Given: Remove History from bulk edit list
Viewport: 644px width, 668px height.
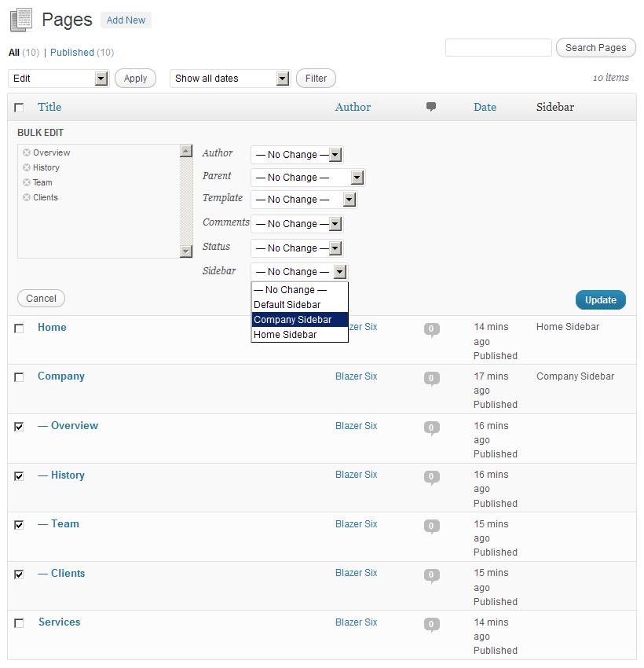Looking at the screenshot, I should tap(27, 167).
